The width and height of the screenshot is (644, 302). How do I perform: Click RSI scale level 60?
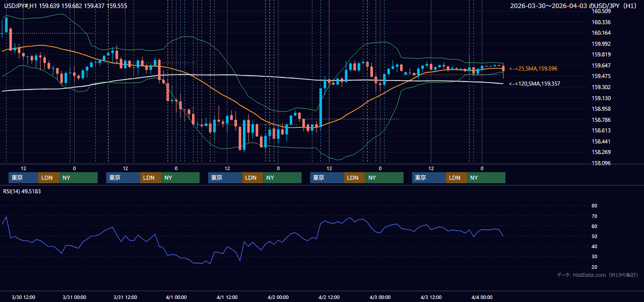tap(594, 226)
